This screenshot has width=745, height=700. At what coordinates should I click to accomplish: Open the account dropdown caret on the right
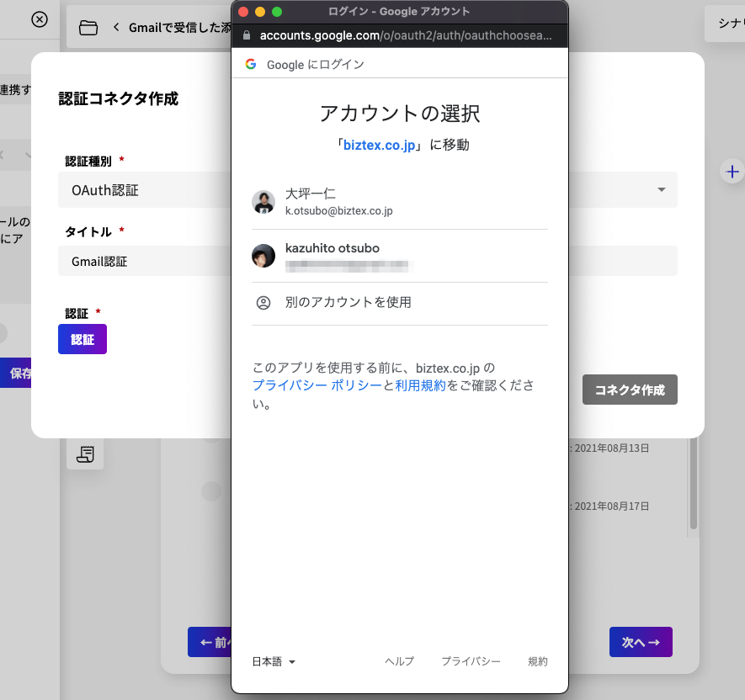(663, 189)
